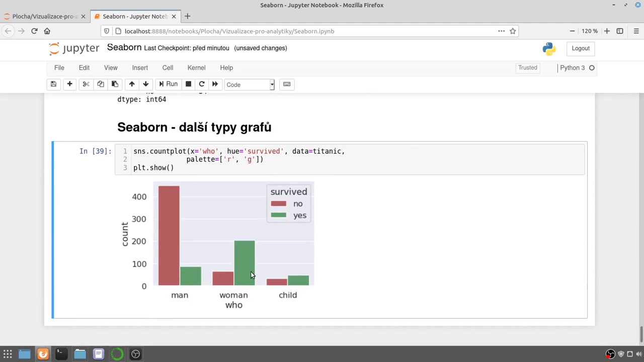Close the Plocha/Vizualizace browser tab
The image size is (644, 362).
pyautogui.click(x=84, y=16)
